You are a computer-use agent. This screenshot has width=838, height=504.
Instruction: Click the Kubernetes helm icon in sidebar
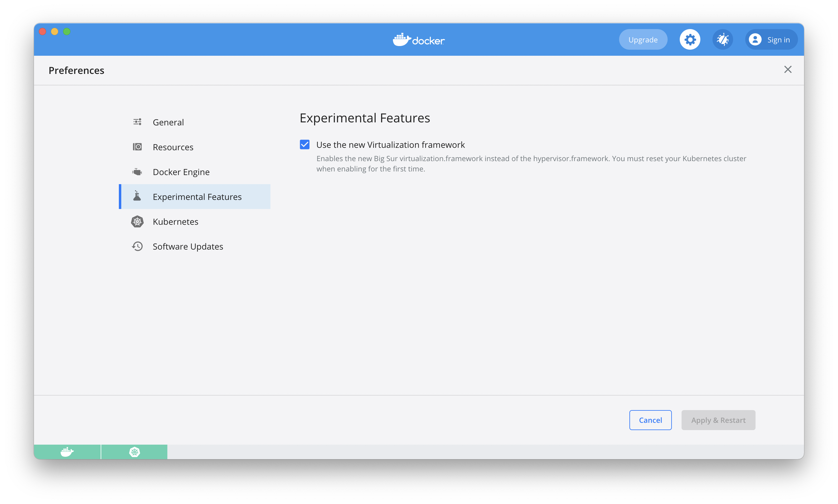tap(137, 221)
